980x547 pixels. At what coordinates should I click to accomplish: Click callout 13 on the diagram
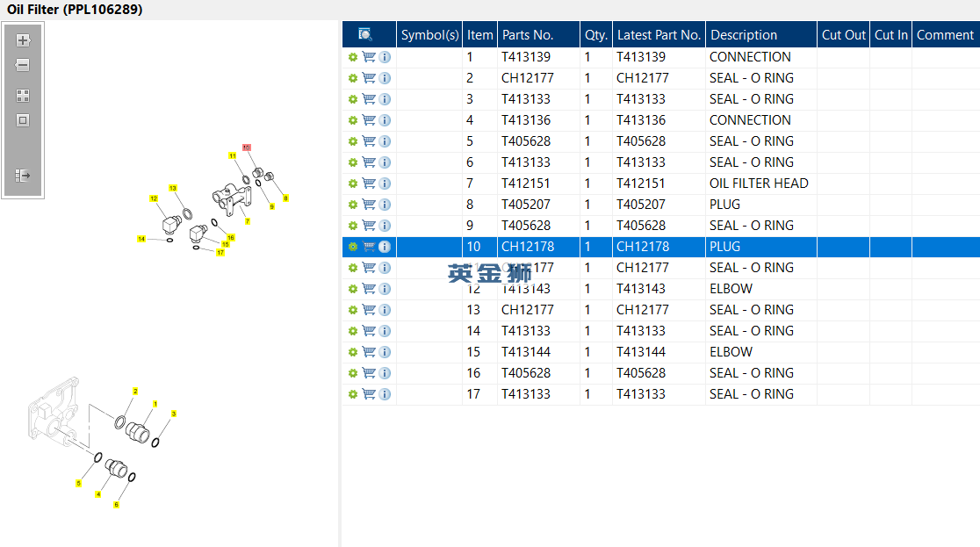[x=172, y=188]
